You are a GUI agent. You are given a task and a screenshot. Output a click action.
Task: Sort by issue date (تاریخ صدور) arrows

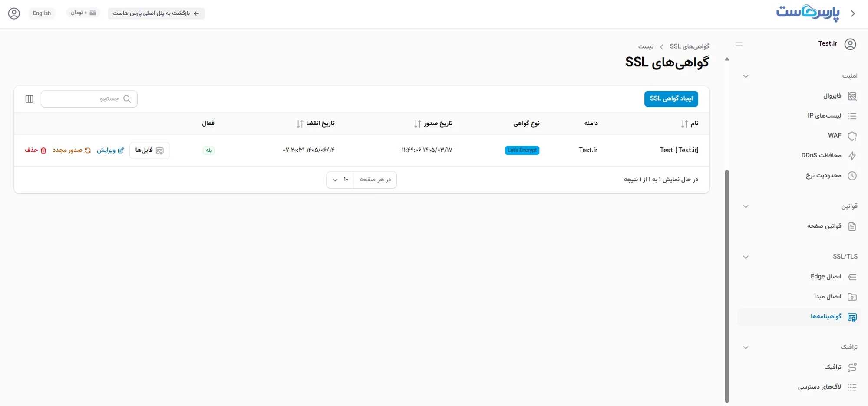418,124
